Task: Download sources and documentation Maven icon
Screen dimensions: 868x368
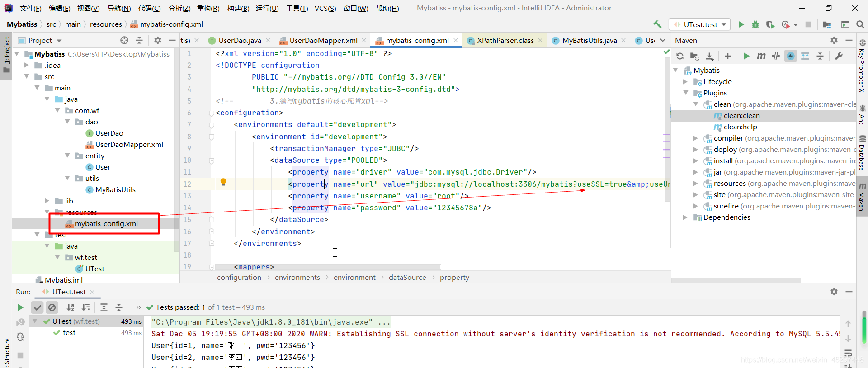Action: pos(710,56)
